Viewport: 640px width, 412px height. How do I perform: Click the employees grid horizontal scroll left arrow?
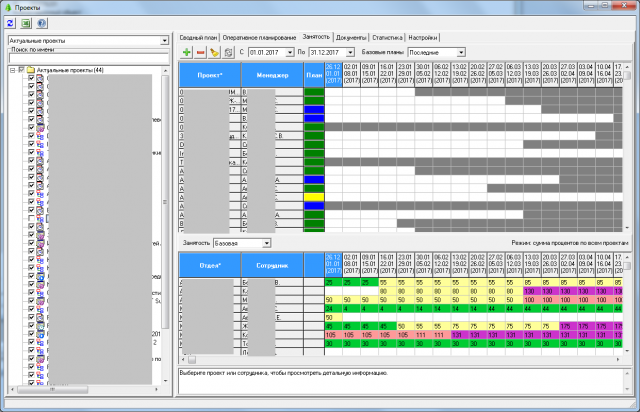pyautogui.click(x=183, y=359)
